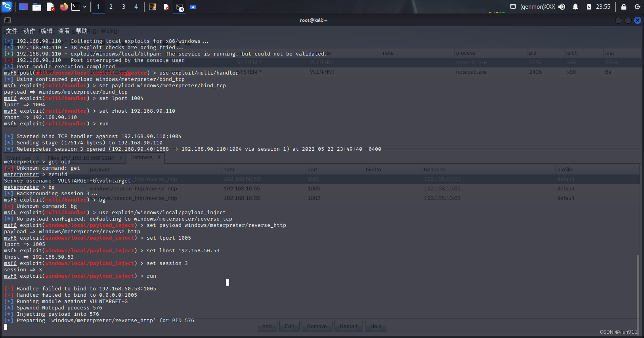Image resolution: width=644 pixels, height=338 pixels.
Task: Open the 文件 menu in the terminal
Action: pyautogui.click(x=12, y=31)
